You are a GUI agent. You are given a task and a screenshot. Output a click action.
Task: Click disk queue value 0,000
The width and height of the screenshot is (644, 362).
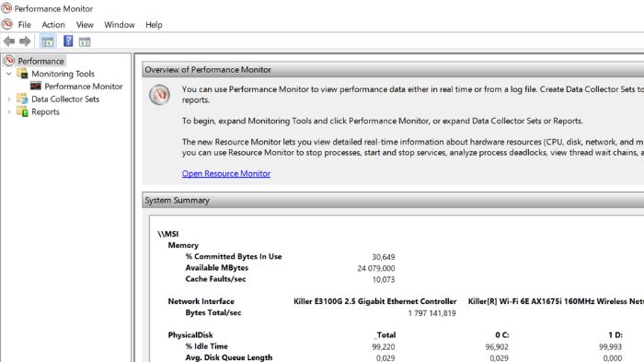point(613,358)
